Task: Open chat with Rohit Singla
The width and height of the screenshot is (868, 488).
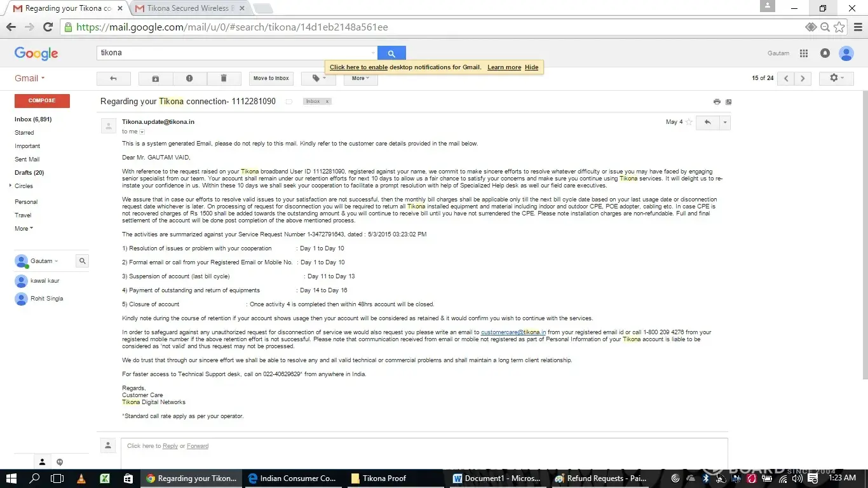Action: click(47, 299)
